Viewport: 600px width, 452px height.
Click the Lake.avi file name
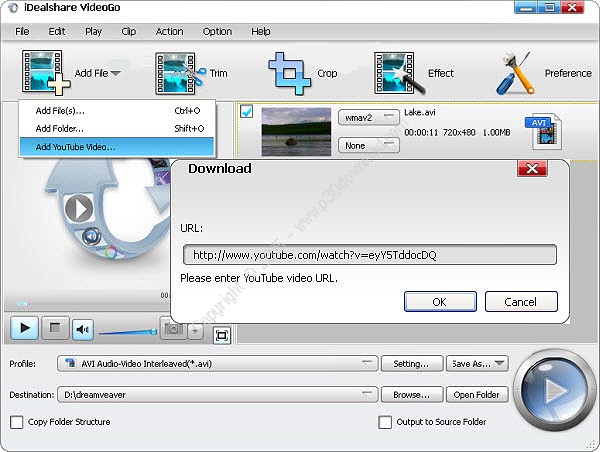pos(420,112)
